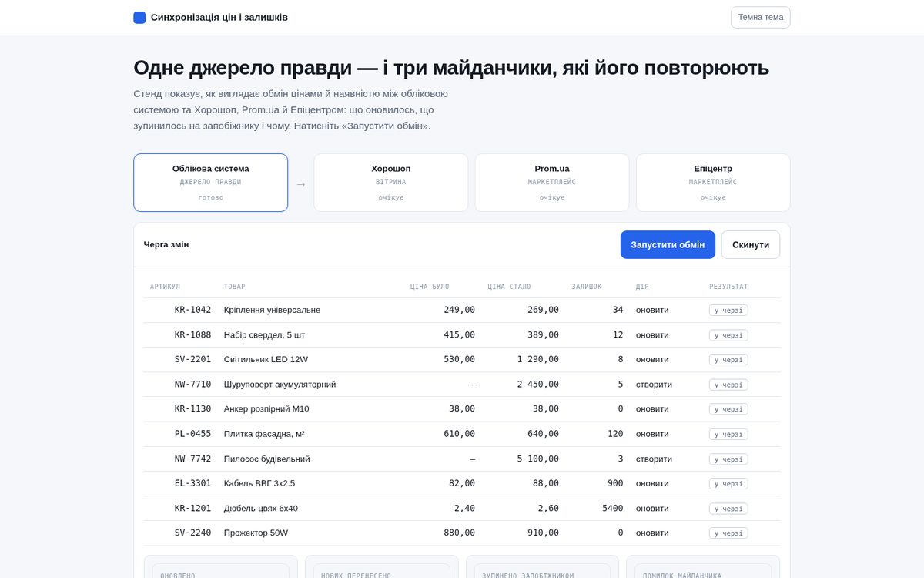The width and height of the screenshot is (924, 578).
Task: Select the "Prom.ua" marketplace card
Action: tap(552, 183)
